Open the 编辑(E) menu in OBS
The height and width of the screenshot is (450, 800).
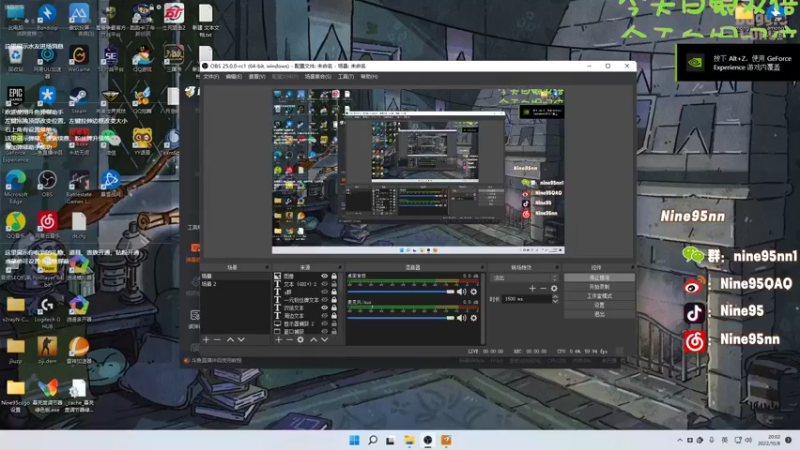[234, 77]
